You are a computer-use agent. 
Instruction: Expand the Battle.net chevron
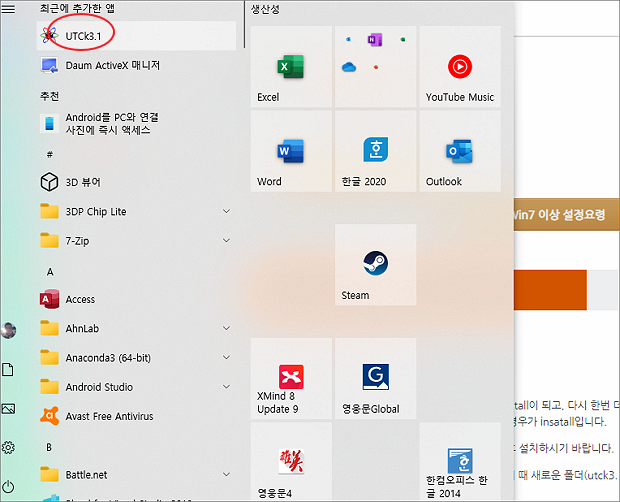tap(227, 475)
